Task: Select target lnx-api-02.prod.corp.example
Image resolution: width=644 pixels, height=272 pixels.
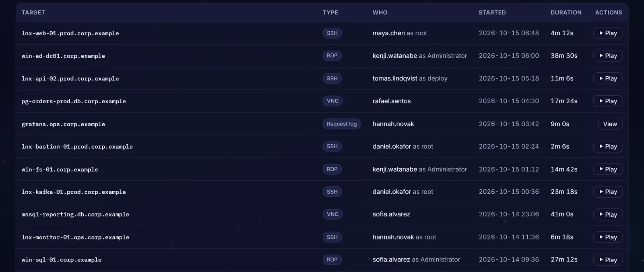Action: point(70,78)
